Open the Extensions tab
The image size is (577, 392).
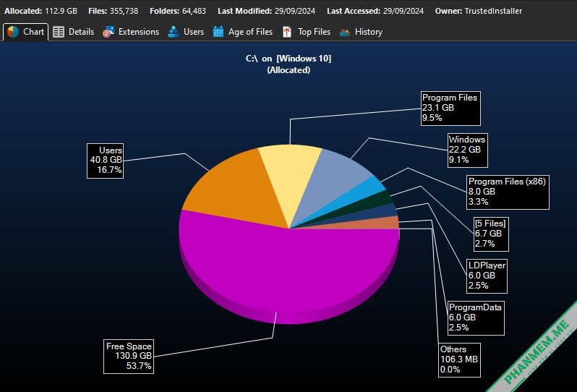[x=131, y=32]
